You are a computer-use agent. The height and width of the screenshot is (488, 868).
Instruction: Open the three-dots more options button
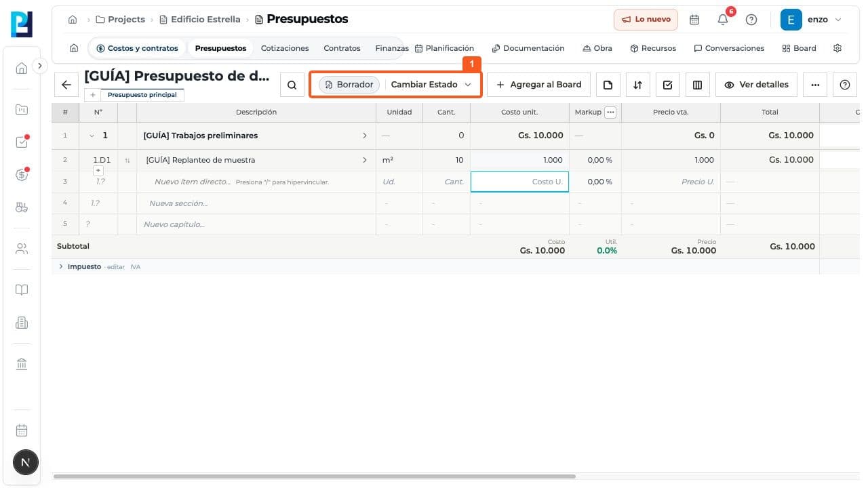tap(815, 85)
